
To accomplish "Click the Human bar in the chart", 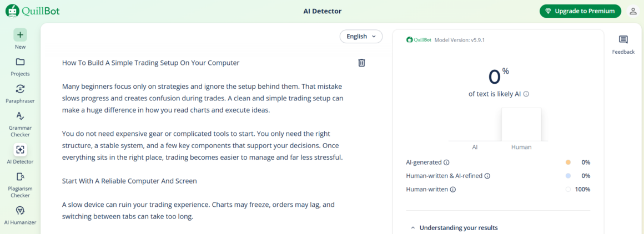I will (x=521, y=125).
